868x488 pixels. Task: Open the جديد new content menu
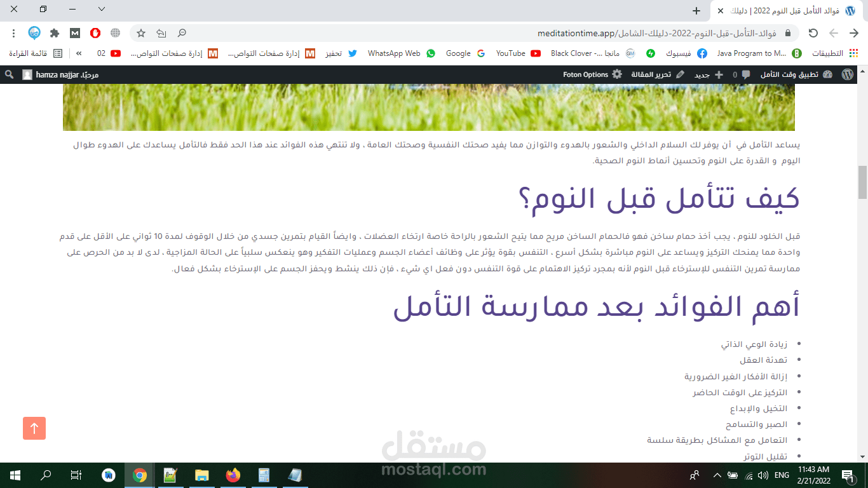click(x=709, y=74)
